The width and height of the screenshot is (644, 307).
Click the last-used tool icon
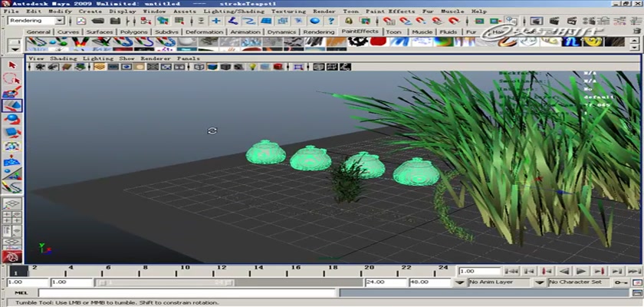pyautogui.click(x=12, y=187)
